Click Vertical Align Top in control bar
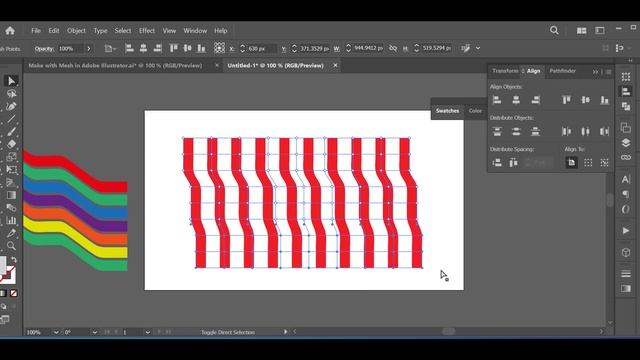 (173, 48)
